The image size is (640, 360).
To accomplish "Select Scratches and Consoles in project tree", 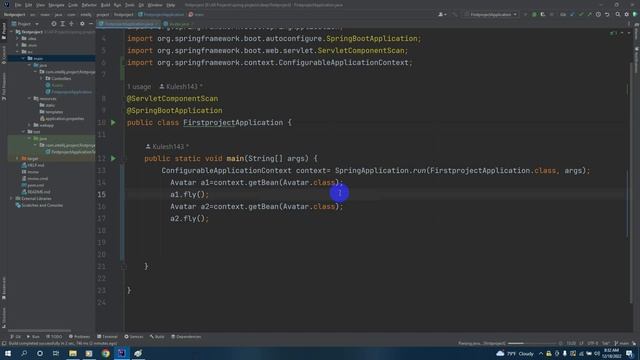I will 39,205.
